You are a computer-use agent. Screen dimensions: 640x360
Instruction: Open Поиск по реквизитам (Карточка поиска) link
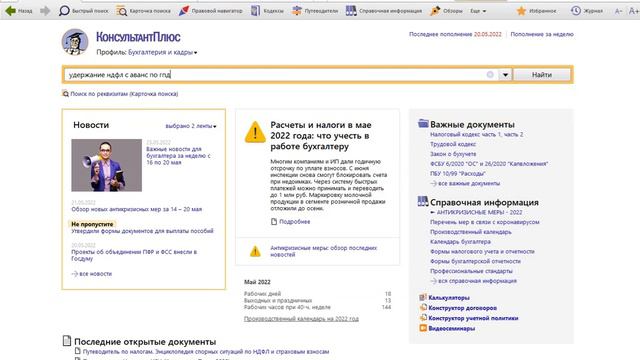[x=124, y=94]
